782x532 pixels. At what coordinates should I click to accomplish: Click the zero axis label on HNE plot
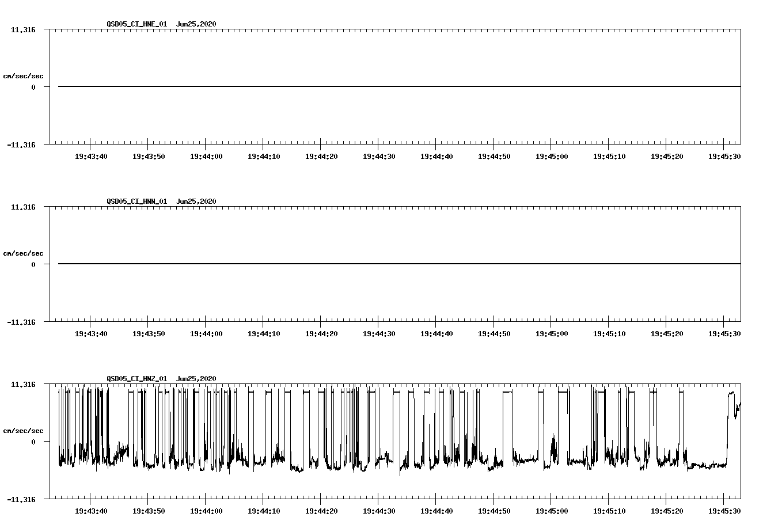click(33, 87)
